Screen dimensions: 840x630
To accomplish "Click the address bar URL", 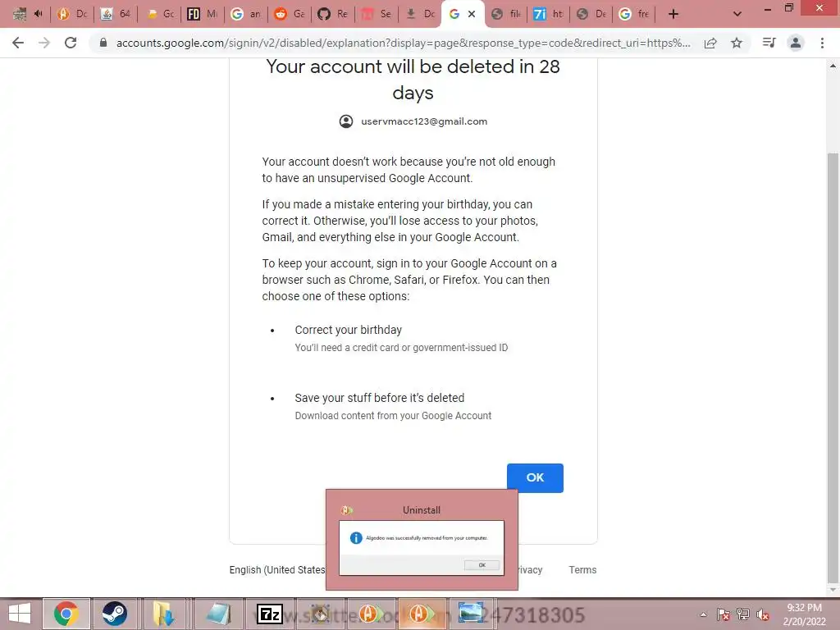I will [x=403, y=43].
